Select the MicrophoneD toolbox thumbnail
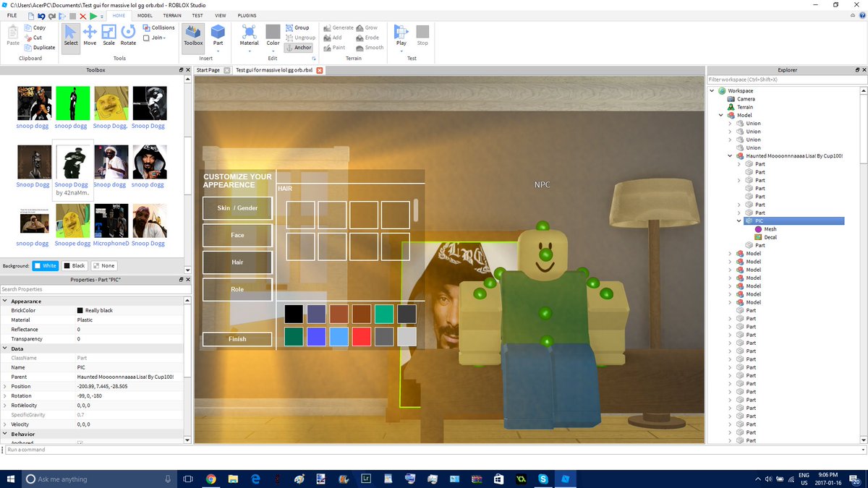868x488 pixels. (111, 221)
